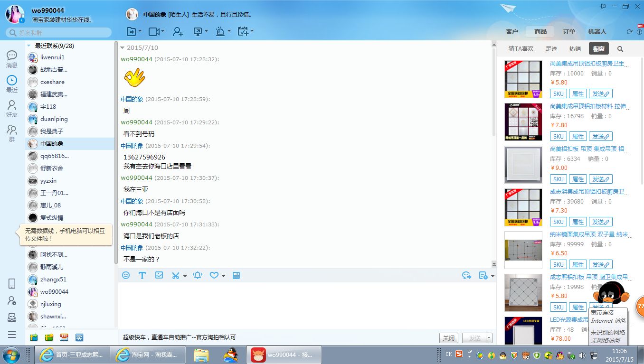Expand the heart icon dropdown arrow
The height and width of the screenshot is (364, 644).
(223, 276)
